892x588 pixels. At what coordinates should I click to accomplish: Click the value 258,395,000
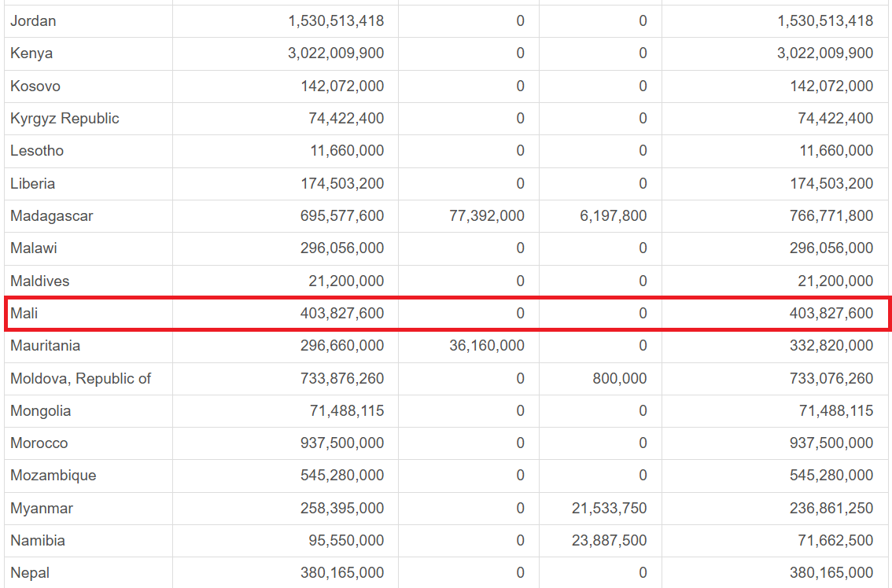coord(342,509)
